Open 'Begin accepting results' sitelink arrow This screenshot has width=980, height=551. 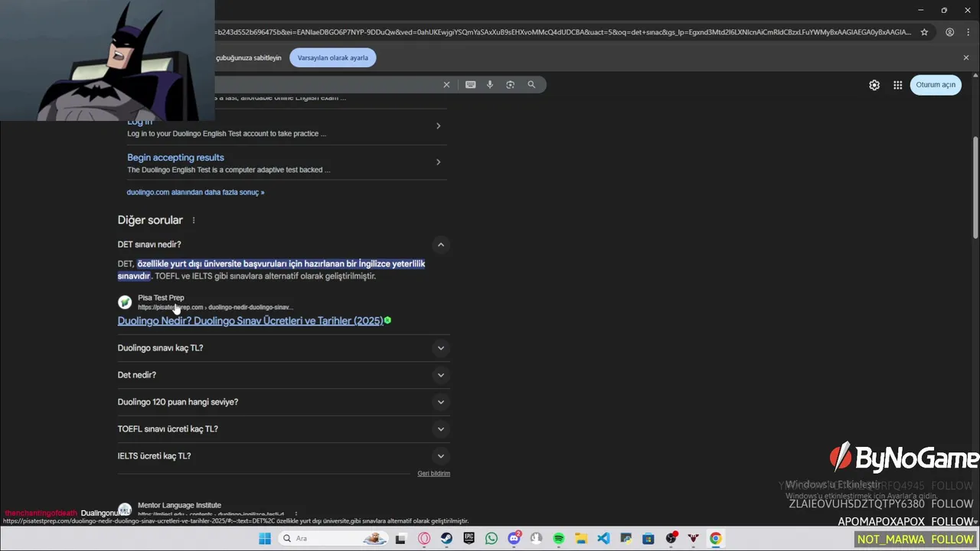438,162
